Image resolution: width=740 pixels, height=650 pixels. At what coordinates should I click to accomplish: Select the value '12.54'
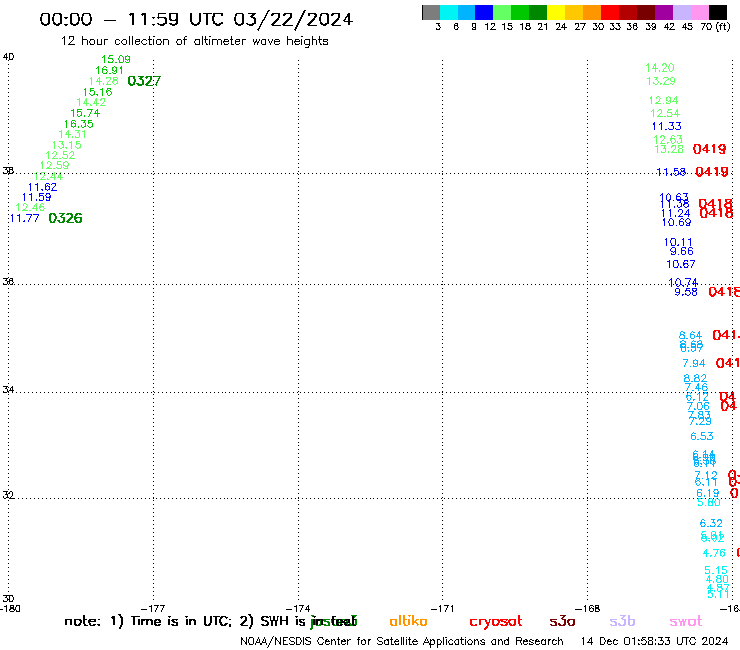(665, 114)
